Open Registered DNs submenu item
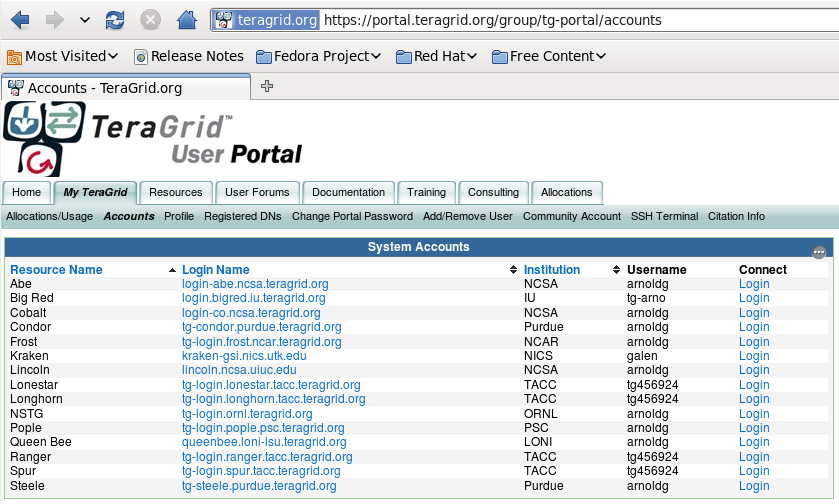The width and height of the screenshot is (839, 504). click(x=242, y=217)
